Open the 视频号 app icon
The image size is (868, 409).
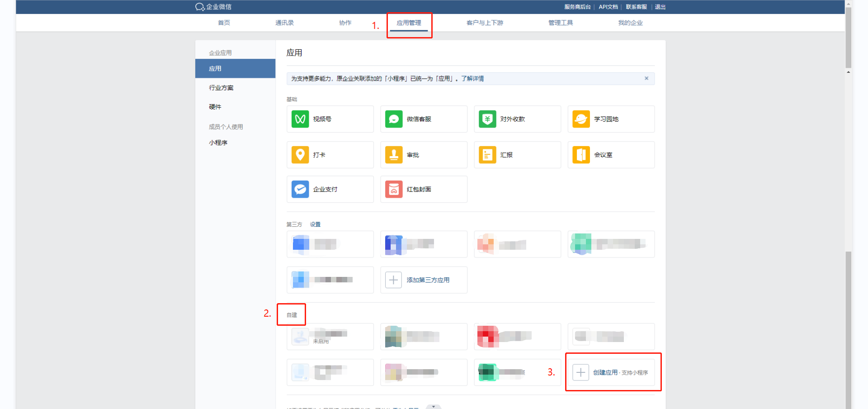pyautogui.click(x=300, y=119)
